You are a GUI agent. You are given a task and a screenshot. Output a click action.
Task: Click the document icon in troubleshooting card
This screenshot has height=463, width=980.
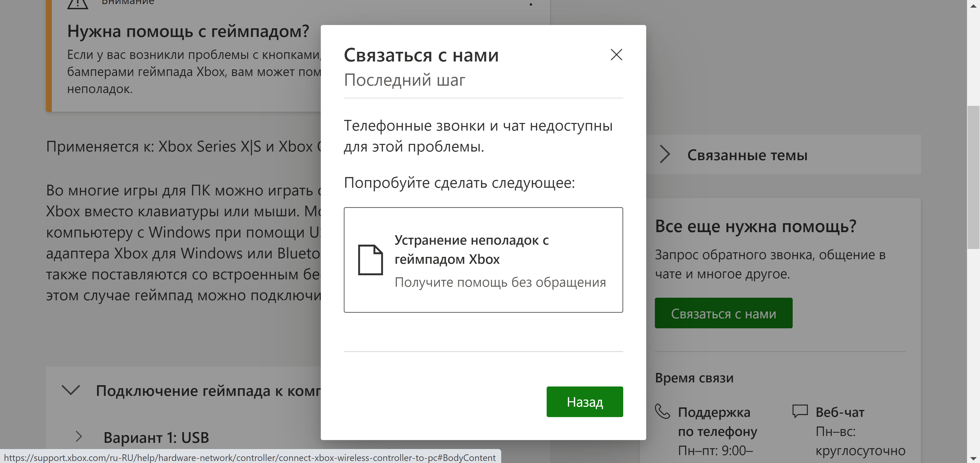point(370,260)
